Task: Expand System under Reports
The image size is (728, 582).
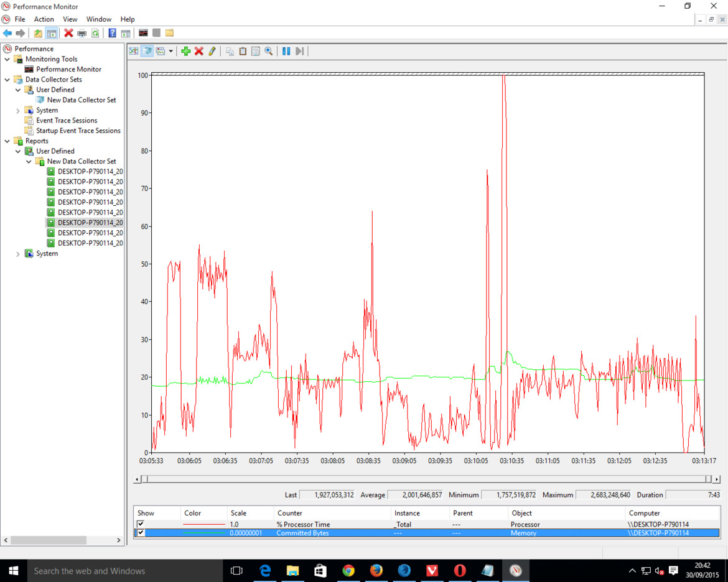Action: pos(17,254)
